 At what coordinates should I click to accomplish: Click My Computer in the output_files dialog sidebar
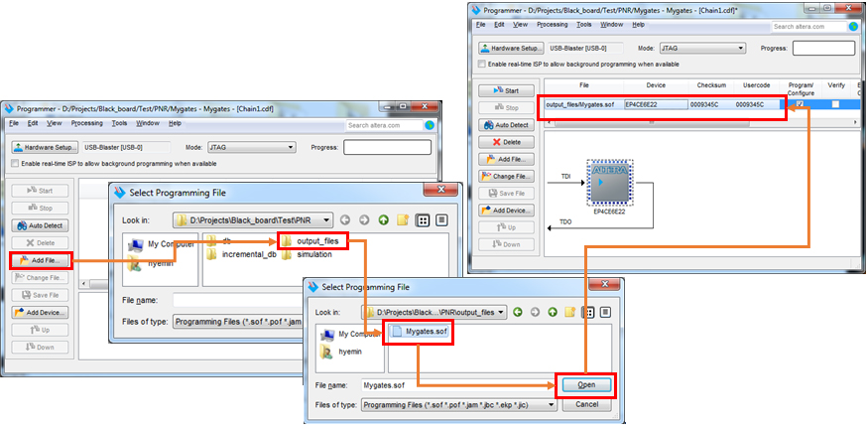pos(349,334)
